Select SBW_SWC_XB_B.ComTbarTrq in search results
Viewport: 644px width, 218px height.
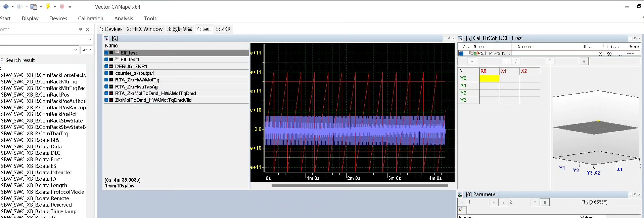point(35,134)
